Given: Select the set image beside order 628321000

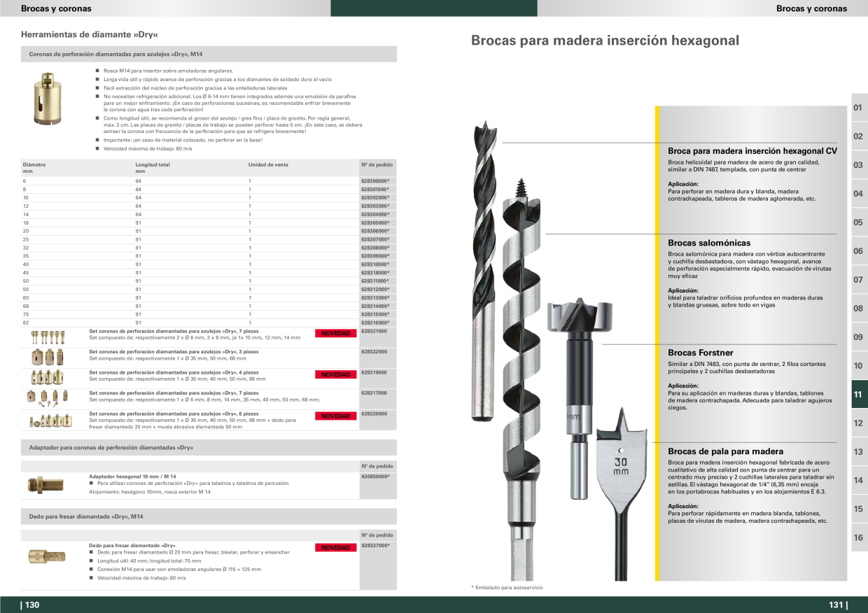Looking at the screenshot, I should point(48,337).
